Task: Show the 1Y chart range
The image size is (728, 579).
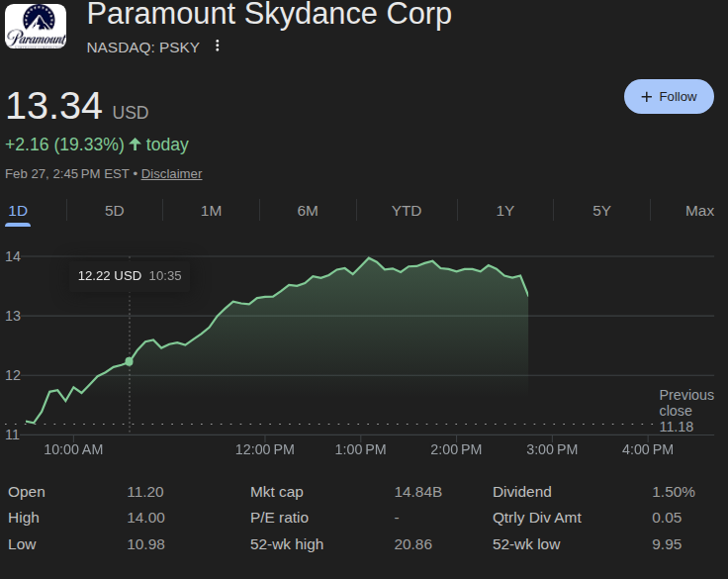Action: tap(505, 211)
